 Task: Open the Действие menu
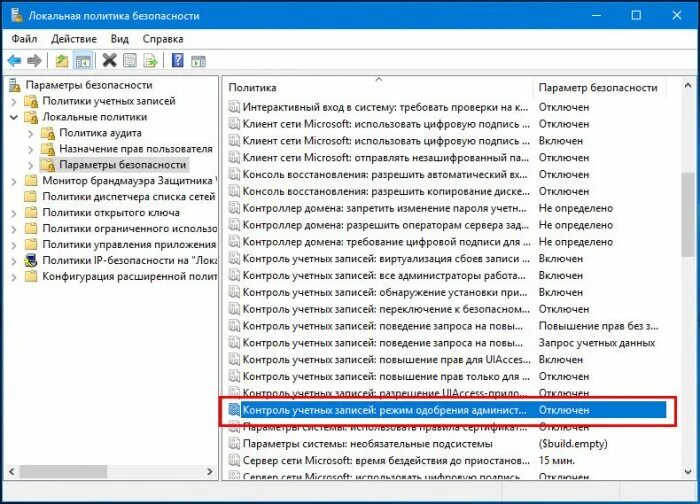tap(74, 39)
